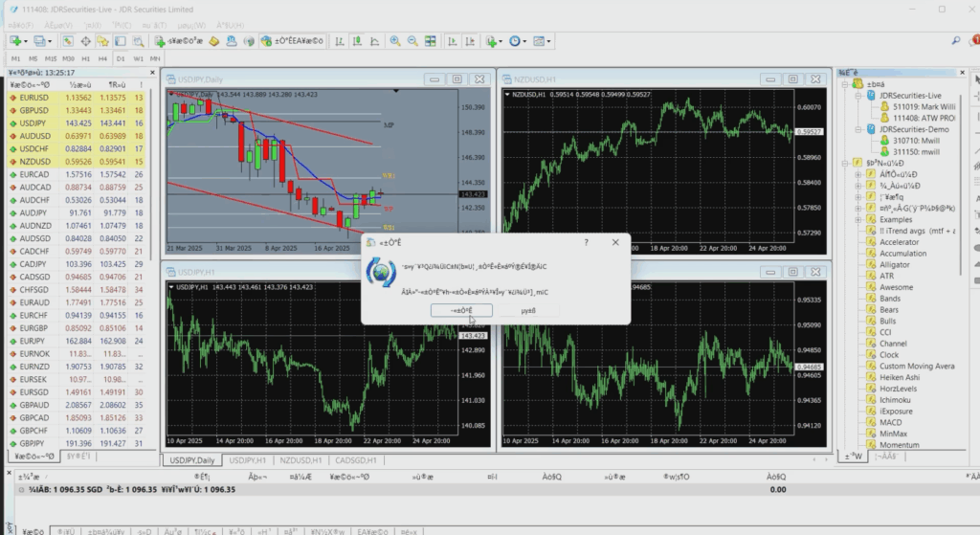
Task: Select the H4 timeframe button
Action: pos(102,58)
